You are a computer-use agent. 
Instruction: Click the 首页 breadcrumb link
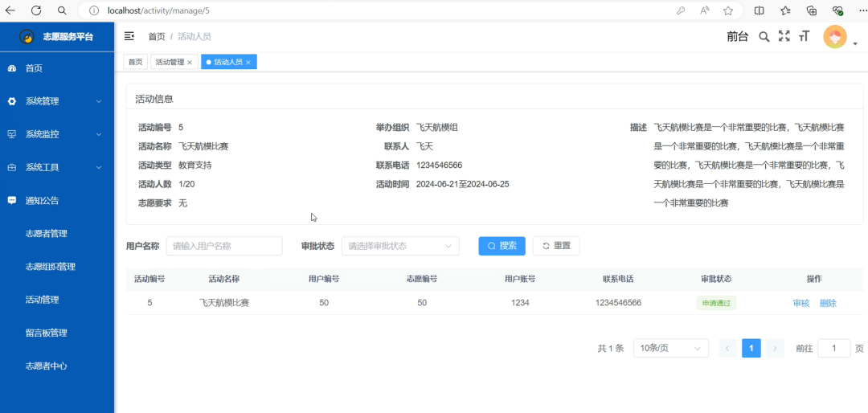[157, 36]
